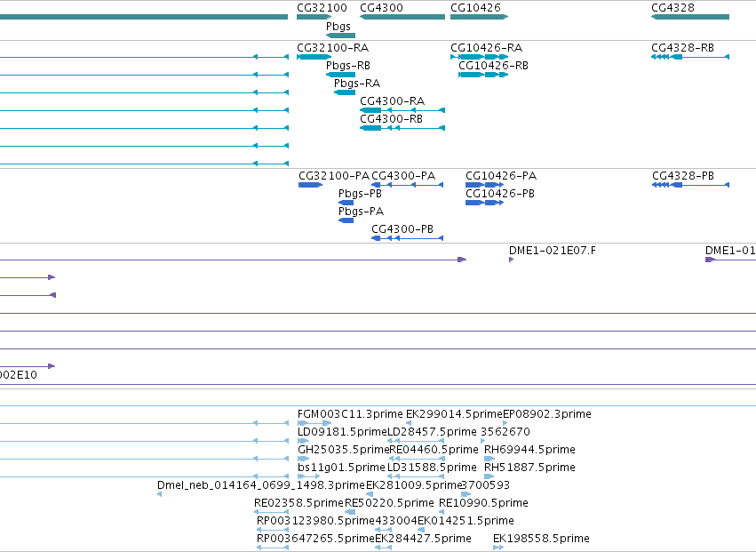Select the CG32100 gene label

coord(322,8)
